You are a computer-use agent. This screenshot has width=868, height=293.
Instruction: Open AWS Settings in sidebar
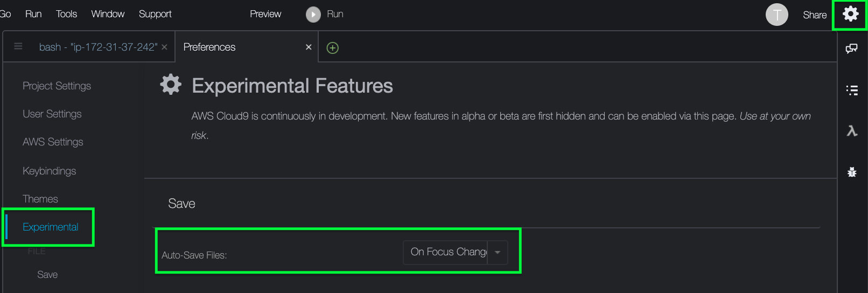pyautogui.click(x=53, y=142)
